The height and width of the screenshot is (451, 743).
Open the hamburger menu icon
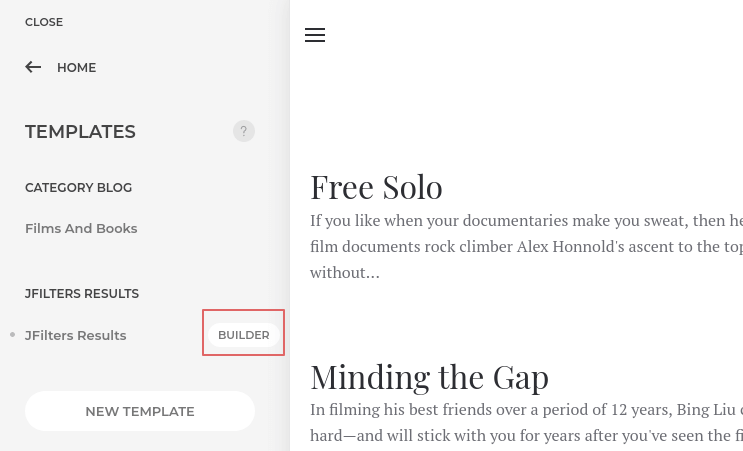[315, 35]
